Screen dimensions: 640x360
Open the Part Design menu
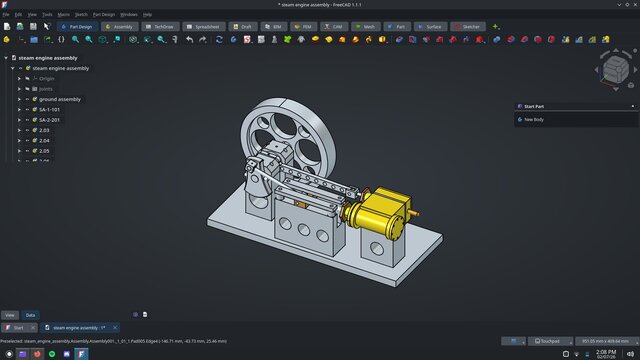[x=104, y=15]
